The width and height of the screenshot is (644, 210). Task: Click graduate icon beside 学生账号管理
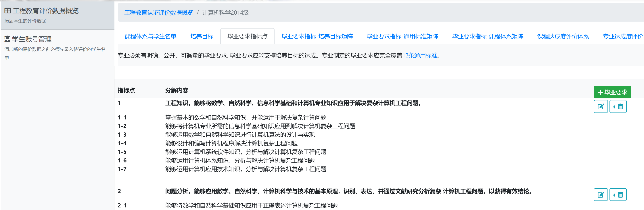(7, 39)
